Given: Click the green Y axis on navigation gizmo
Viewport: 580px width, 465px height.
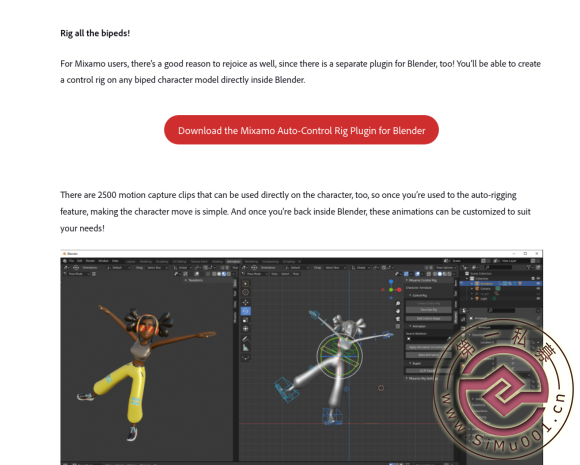Looking at the screenshot, I should click(x=391, y=290).
